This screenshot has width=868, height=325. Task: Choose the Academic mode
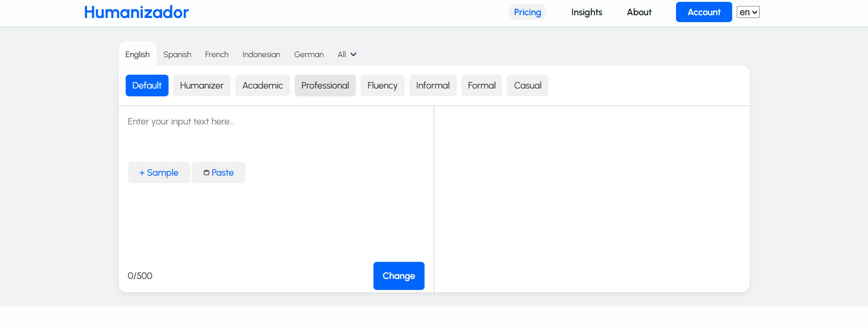(x=262, y=85)
